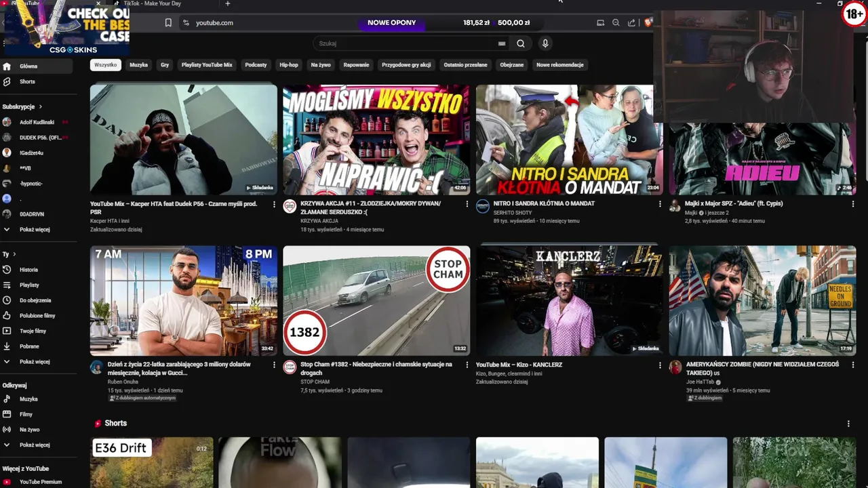Select Playlisty YouTube Mix chip
The width and height of the screenshot is (868, 488).
tap(207, 65)
